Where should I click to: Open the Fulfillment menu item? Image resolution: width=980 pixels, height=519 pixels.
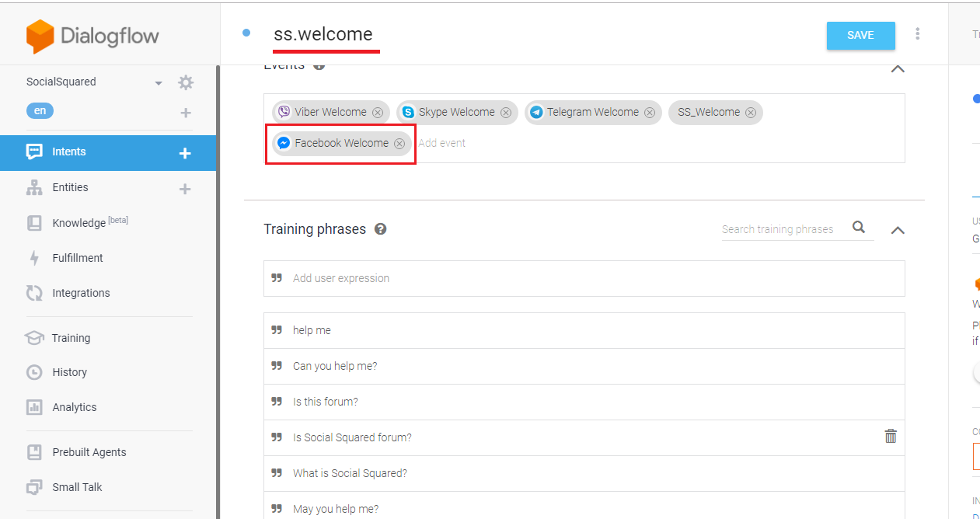pyautogui.click(x=77, y=258)
